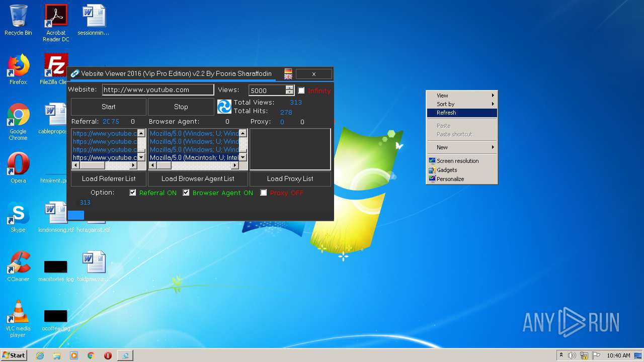Click Load Referrer List button
Viewport: 644px width, 362px height.
tap(109, 178)
